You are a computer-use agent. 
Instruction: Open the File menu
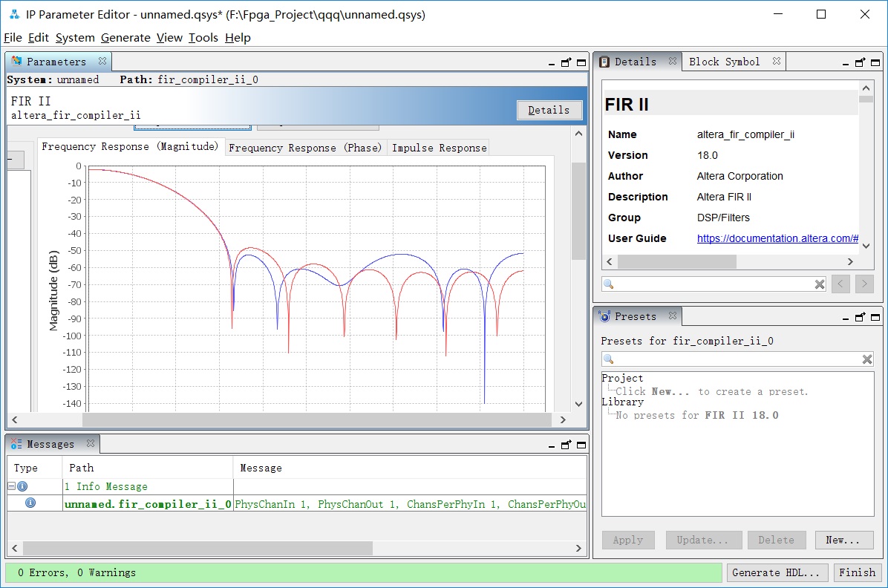tap(13, 37)
